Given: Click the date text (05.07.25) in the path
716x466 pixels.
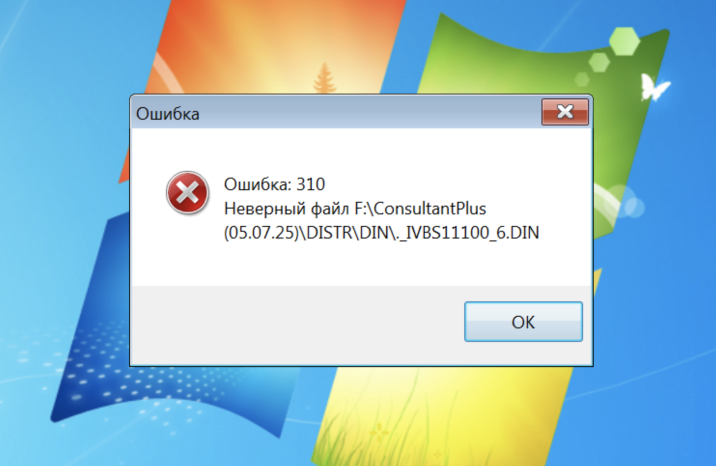Looking at the screenshot, I should (261, 233).
